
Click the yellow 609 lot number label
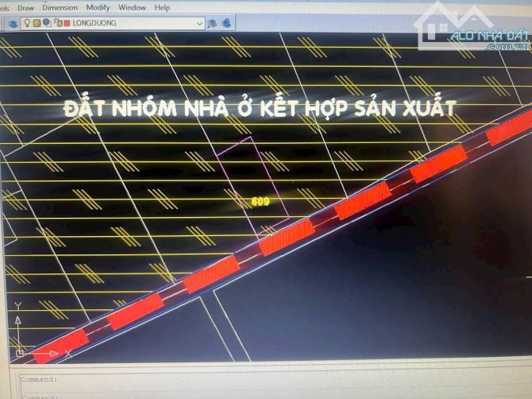260,202
